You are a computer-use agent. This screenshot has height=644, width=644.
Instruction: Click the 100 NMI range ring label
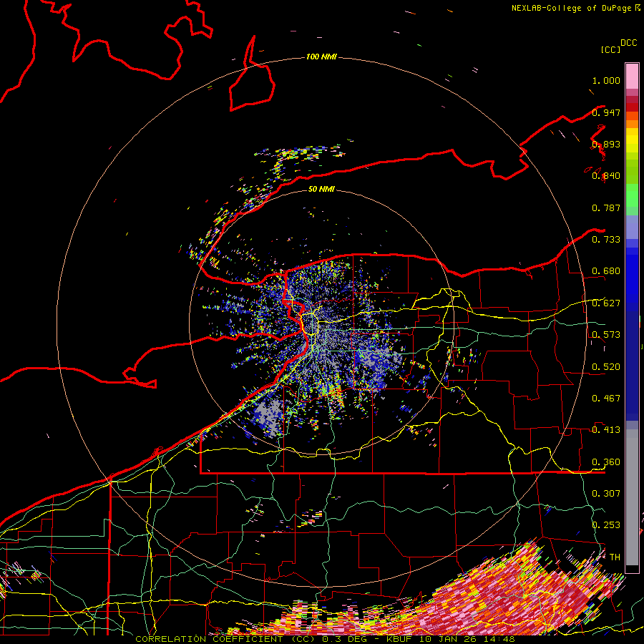(x=321, y=57)
